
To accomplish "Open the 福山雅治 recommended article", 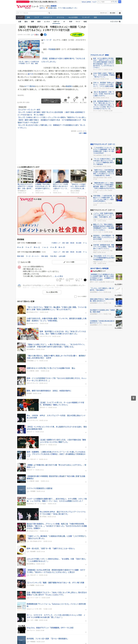I will click(52, 310).
